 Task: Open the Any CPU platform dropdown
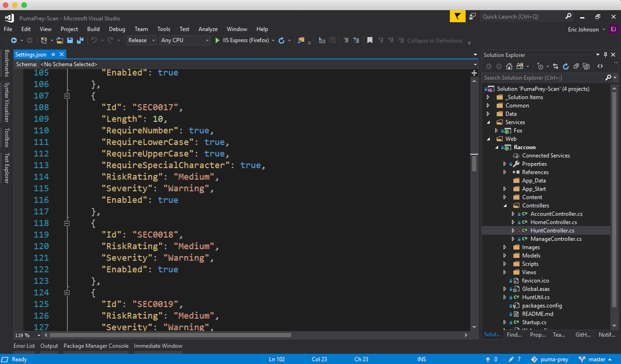click(185, 40)
